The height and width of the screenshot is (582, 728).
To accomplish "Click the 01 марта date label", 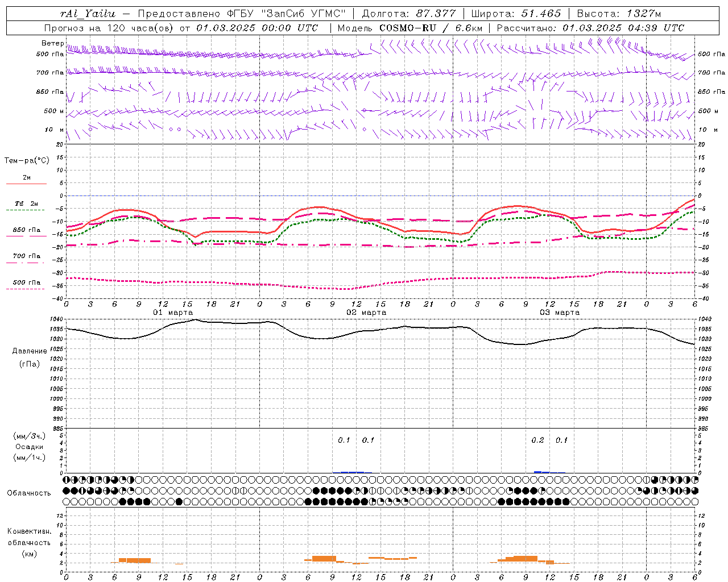I will coord(173,313).
